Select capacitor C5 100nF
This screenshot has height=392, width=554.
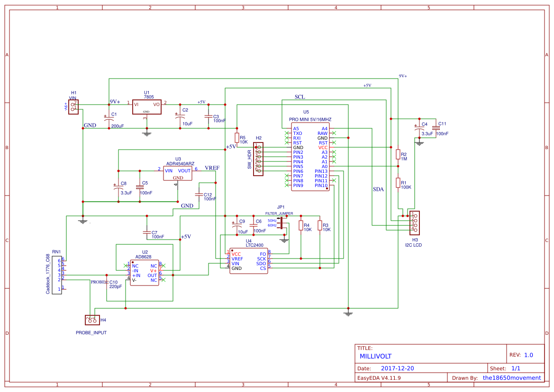pyautogui.click(x=140, y=187)
